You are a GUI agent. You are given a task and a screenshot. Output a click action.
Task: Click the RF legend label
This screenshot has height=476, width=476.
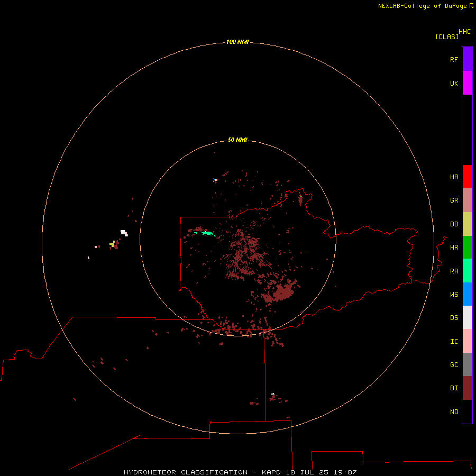[x=454, y=59]
